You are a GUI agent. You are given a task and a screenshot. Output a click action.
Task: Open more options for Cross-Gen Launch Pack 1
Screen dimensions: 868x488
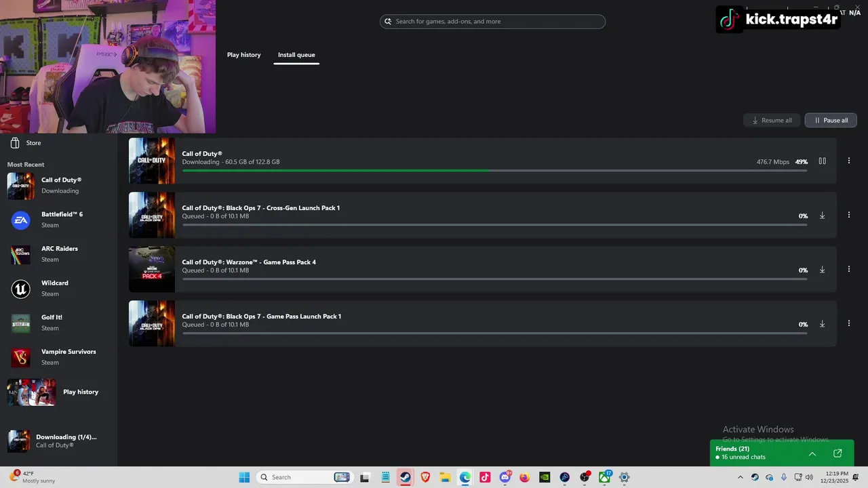pos(849,216)
